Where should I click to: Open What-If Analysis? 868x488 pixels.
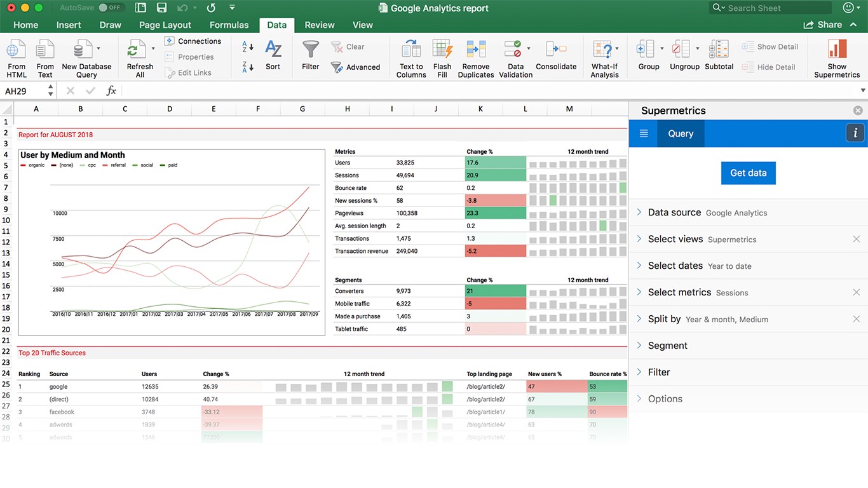pos(604,58)
